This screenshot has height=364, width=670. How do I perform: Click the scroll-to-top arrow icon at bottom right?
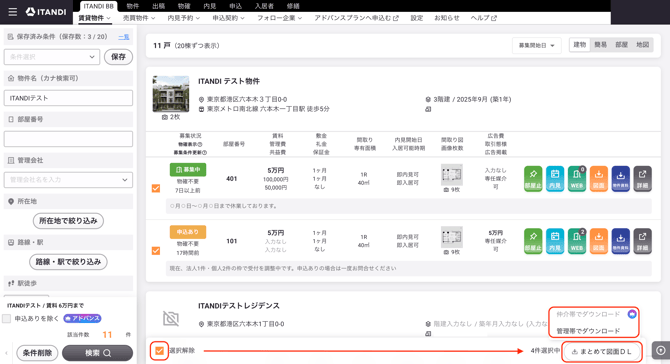(x=661, y=350)
